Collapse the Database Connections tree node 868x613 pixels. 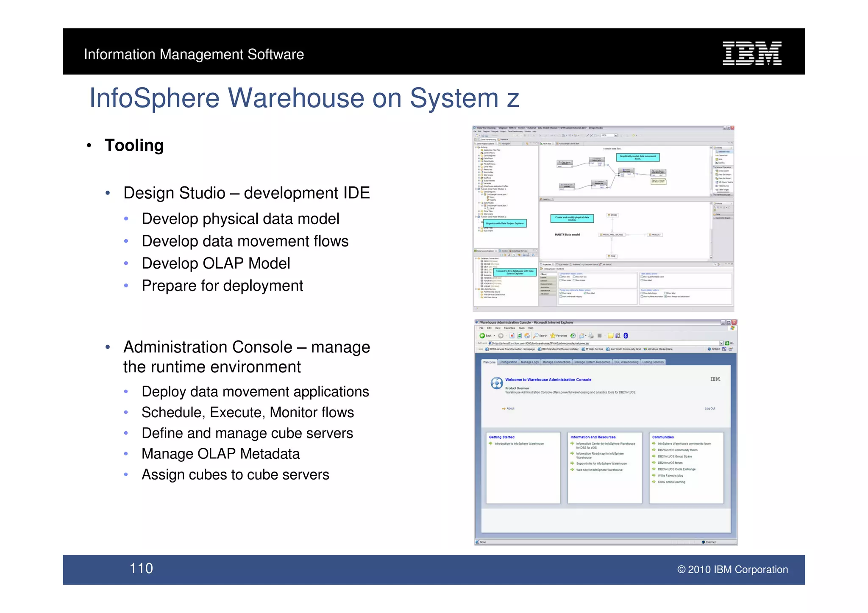tap(476, 258)
